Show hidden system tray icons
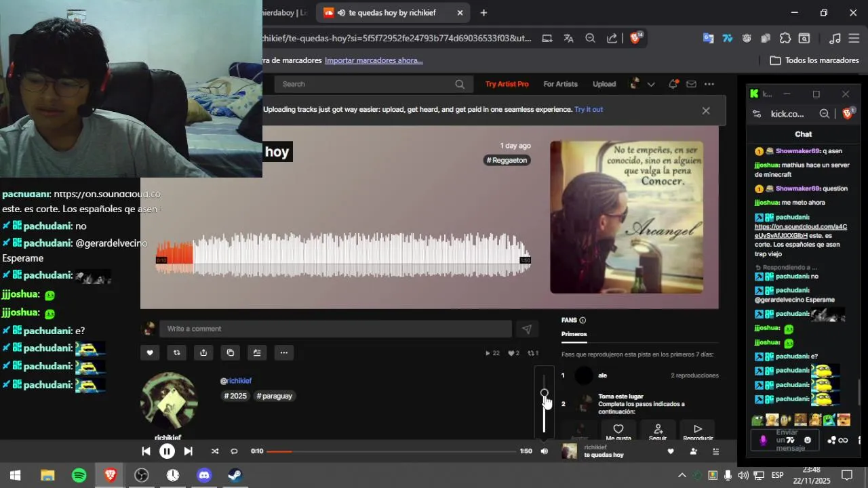 coord(682,475)
